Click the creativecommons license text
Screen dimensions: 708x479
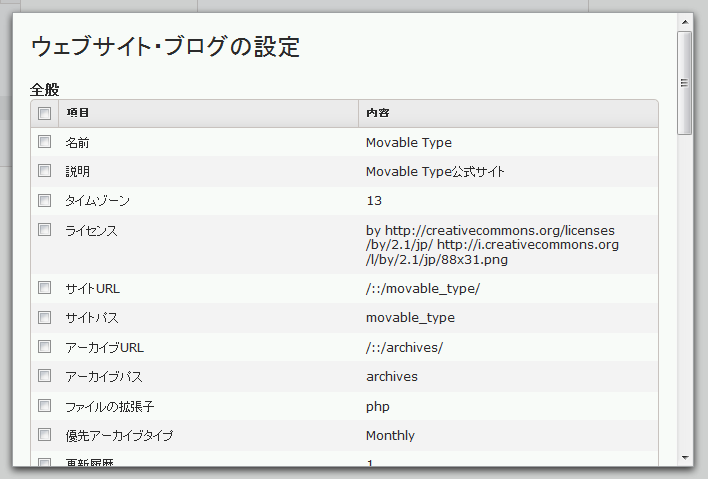[492, 245]
